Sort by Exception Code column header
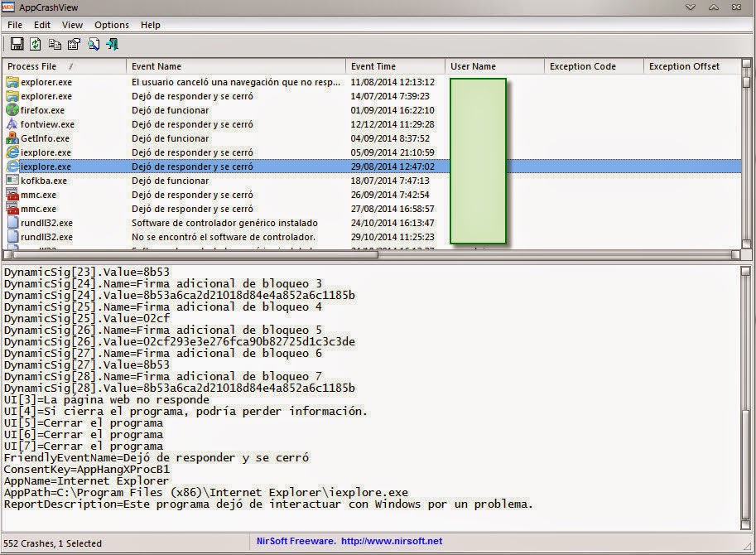756x555 pixels. [x=594, y=66]
